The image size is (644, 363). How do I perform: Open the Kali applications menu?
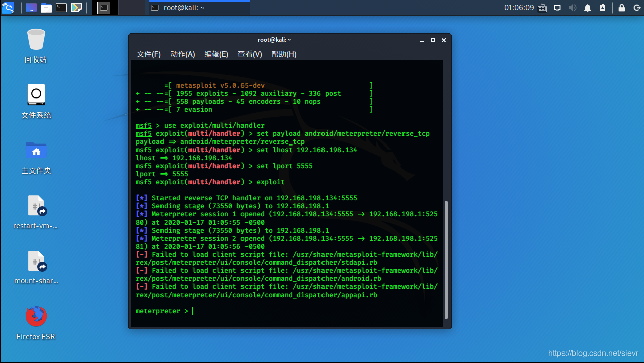(8, 8)
